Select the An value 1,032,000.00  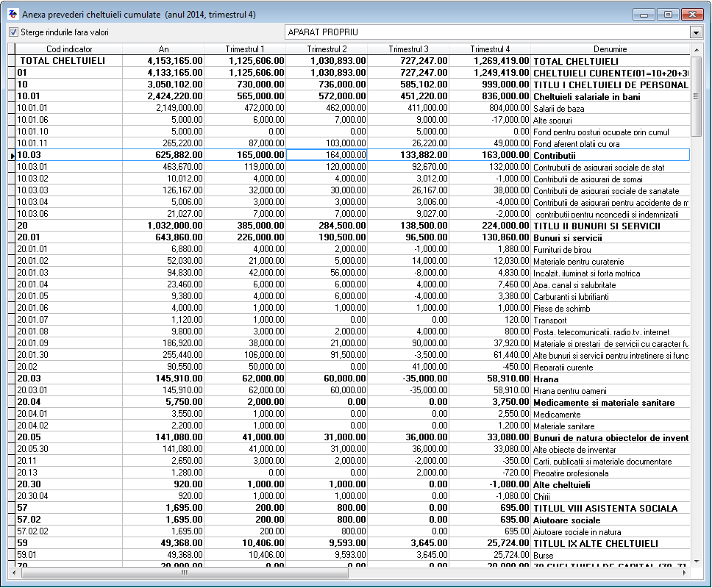tap(163, 226)
